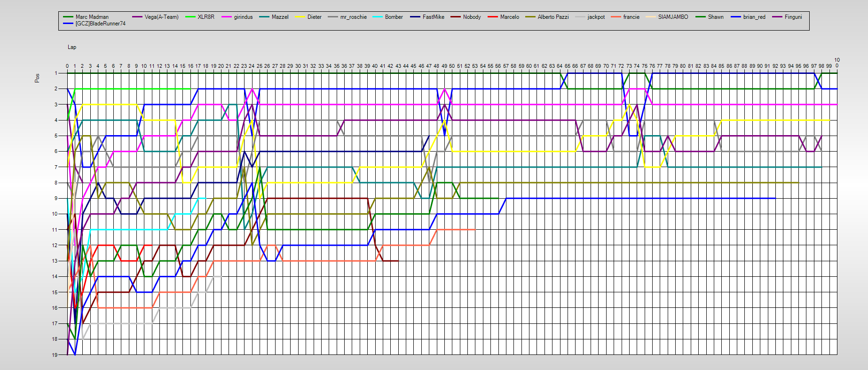Click lap 50 on the top axis
Image resolution: width=868 pixels, height=370 pixels.
pos(452,66)
